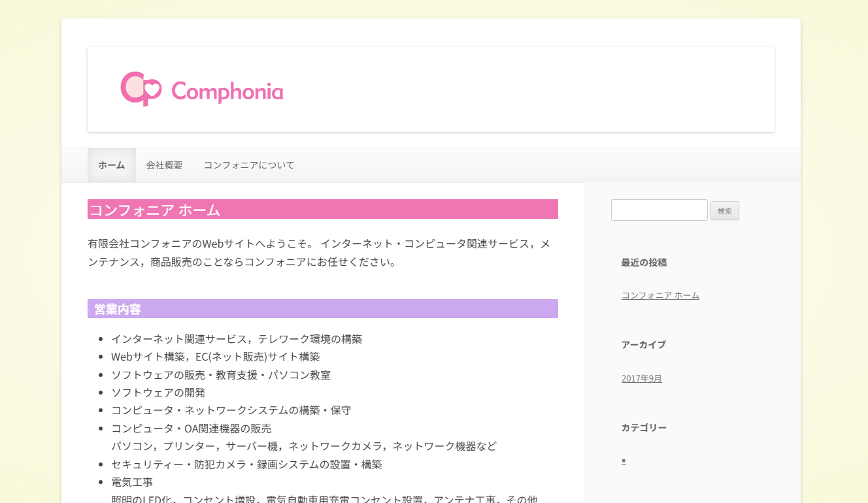Screen dimensions: 868x503
Task: Open the コンフォニアについて menu item
Action: click(249, 165)
